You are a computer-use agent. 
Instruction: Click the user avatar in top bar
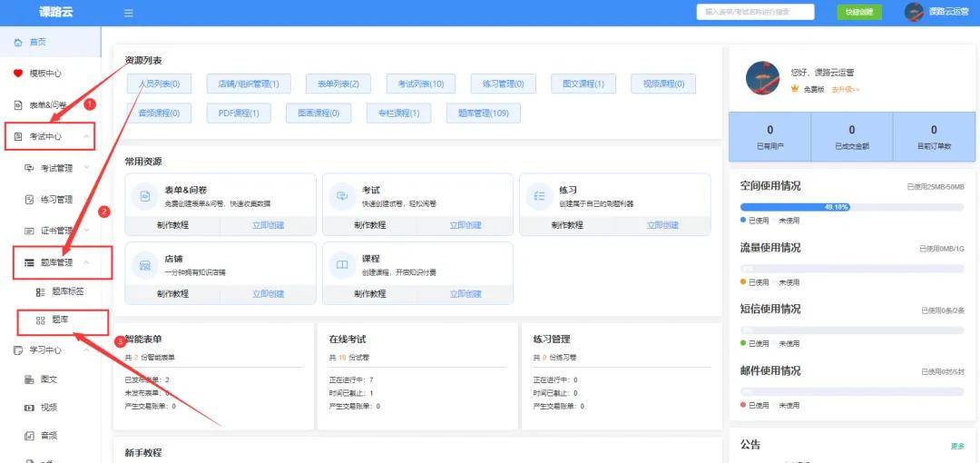tap(914, 12)
